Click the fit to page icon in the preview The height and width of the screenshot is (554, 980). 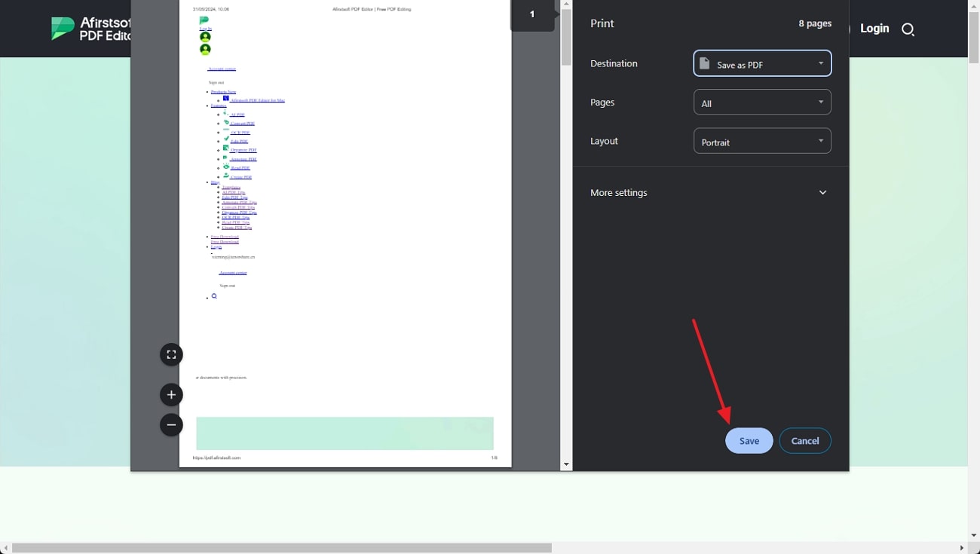click(x=171, y=354)
